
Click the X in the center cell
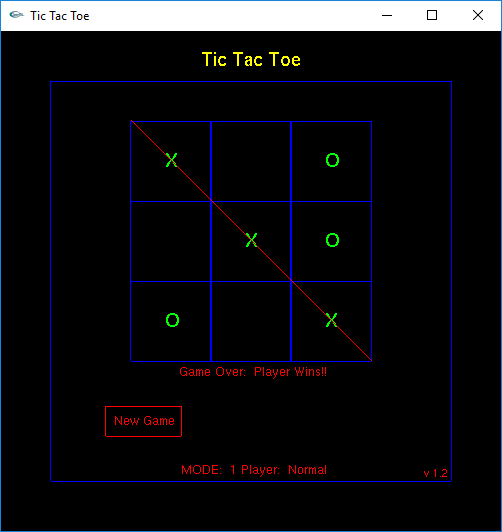click(x=251, y=240)
